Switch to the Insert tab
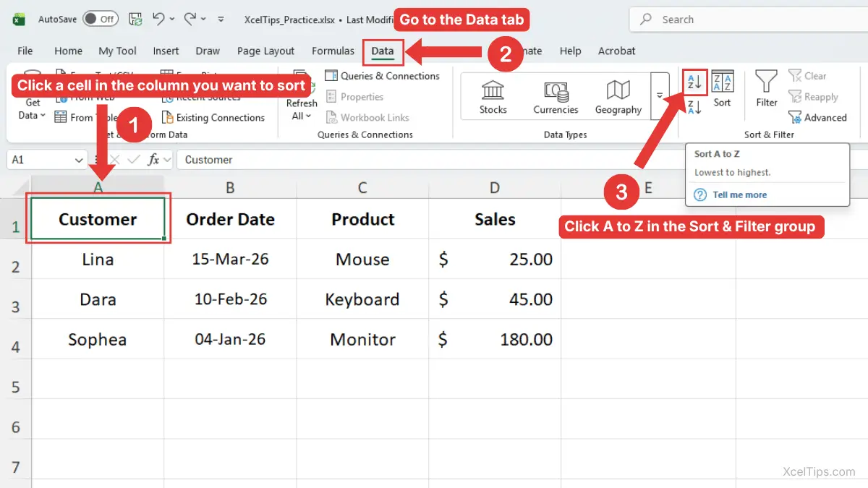Screen dimensions: 868x488 166,51
